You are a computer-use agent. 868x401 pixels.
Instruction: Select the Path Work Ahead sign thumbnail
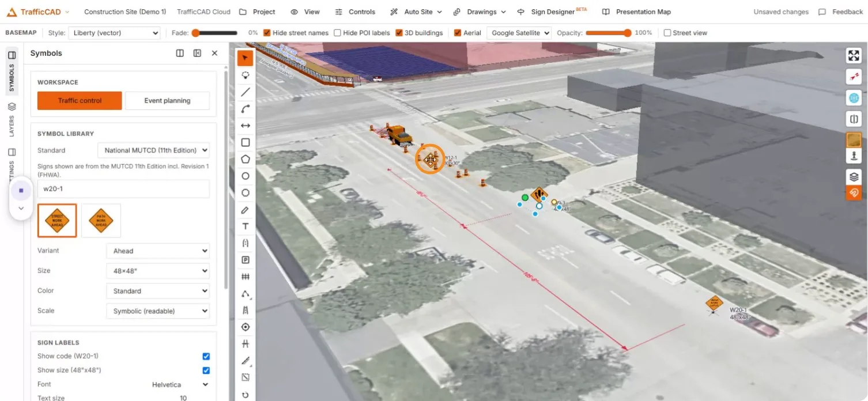[101, 221]
